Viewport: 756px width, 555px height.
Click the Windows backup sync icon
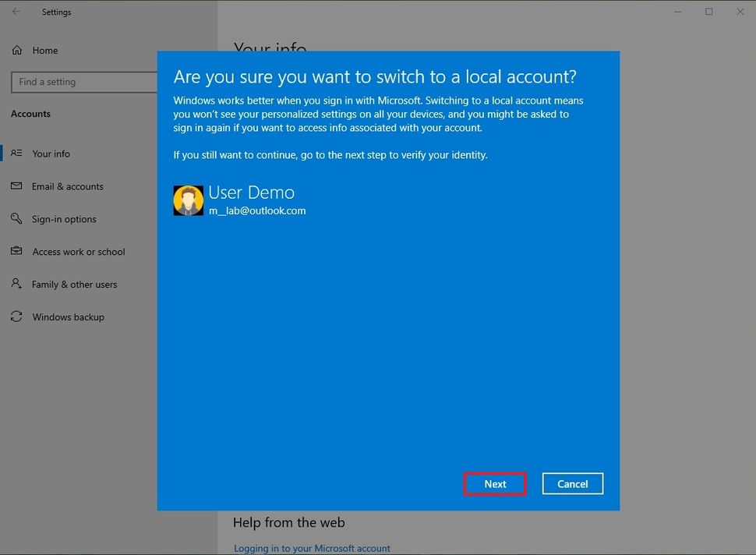point(16,316)
